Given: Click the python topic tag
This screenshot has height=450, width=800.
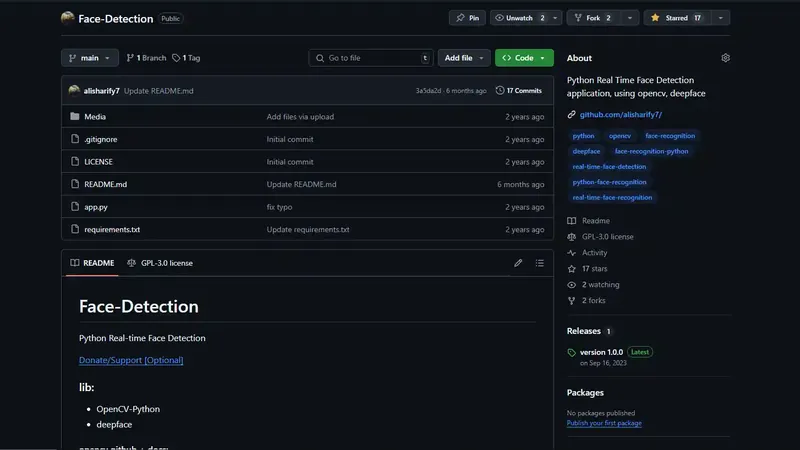Looking at the screenshot, I should pos(583,136).
